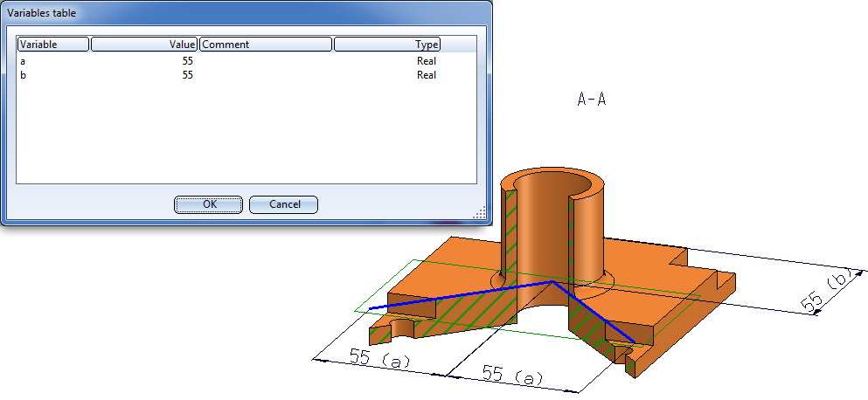Select the leftmost 55 (a) dimension
The height and width of the screenshot is (400, 868).
379,360
